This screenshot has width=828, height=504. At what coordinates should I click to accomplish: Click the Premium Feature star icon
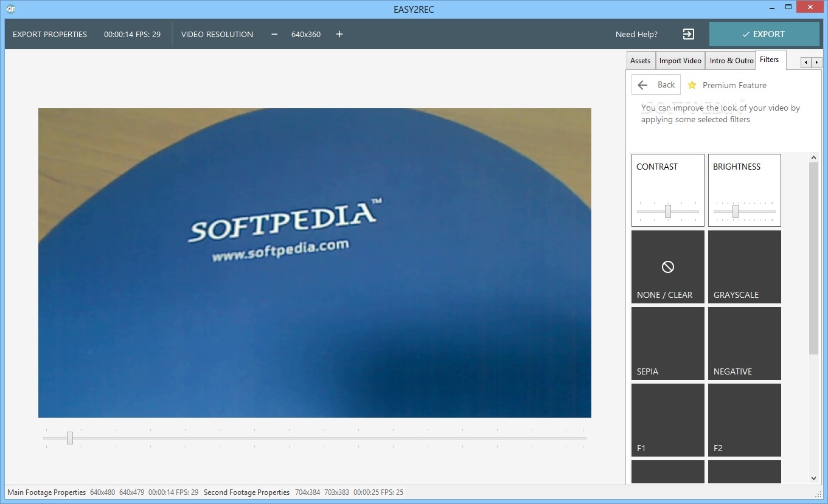click(692, 85)
